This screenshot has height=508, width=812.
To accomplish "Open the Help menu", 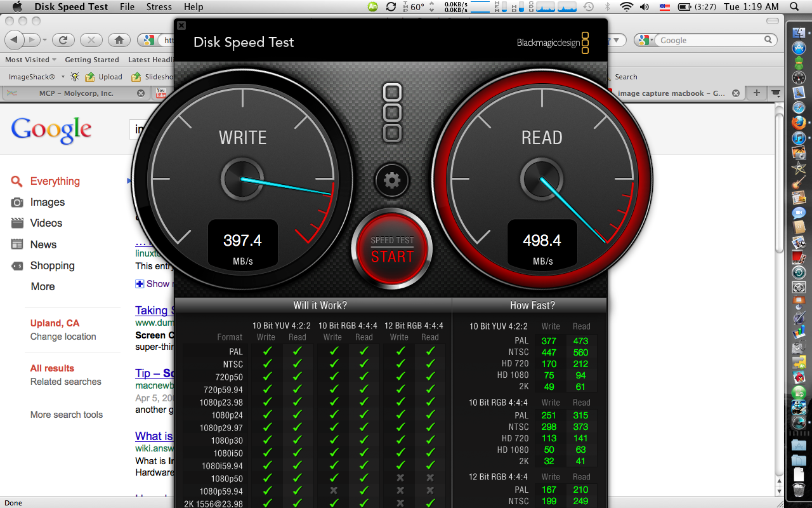I will point(193,7).
